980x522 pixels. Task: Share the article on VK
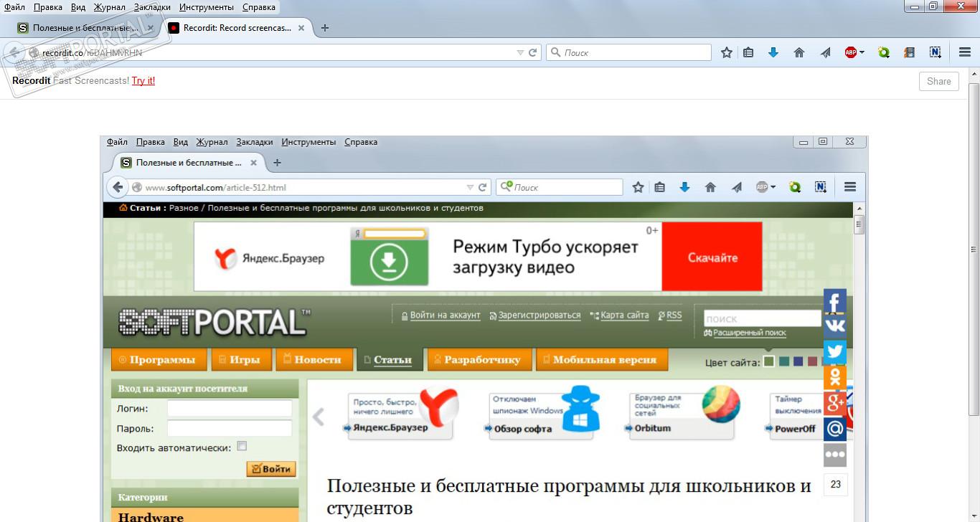(x=835, y=326)
